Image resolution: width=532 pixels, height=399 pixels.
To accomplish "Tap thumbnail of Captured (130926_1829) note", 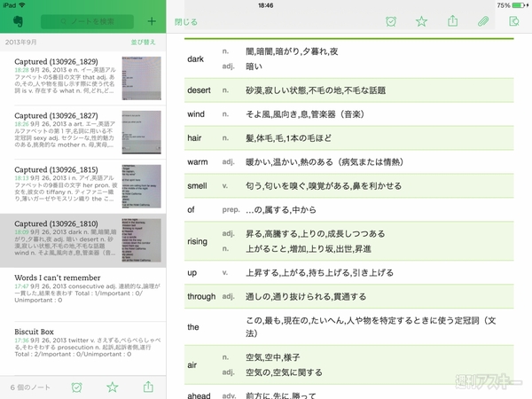I will [142, 78].
